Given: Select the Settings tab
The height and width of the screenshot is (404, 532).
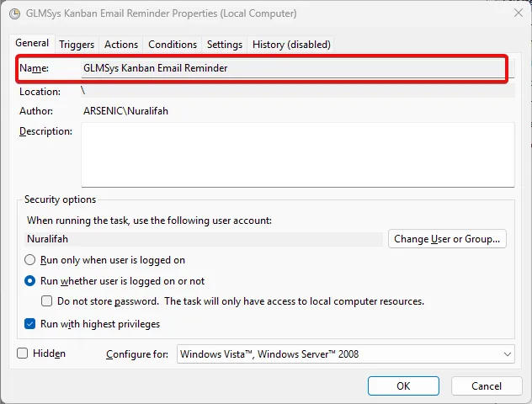Looking at the screenshot, I should point(225,45).
